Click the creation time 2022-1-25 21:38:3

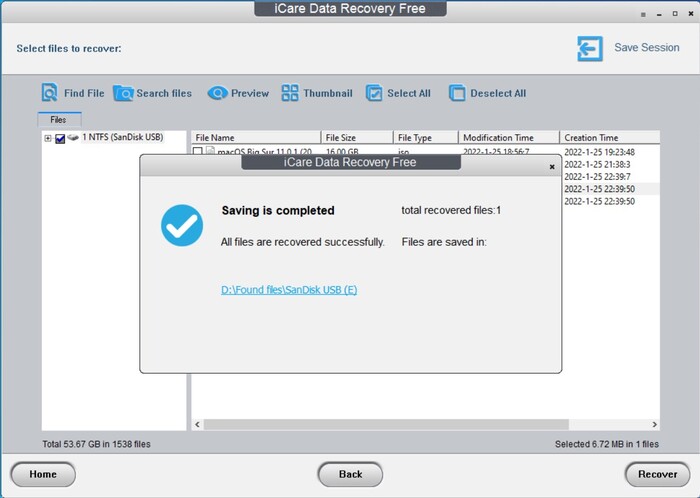click(597, 165)
